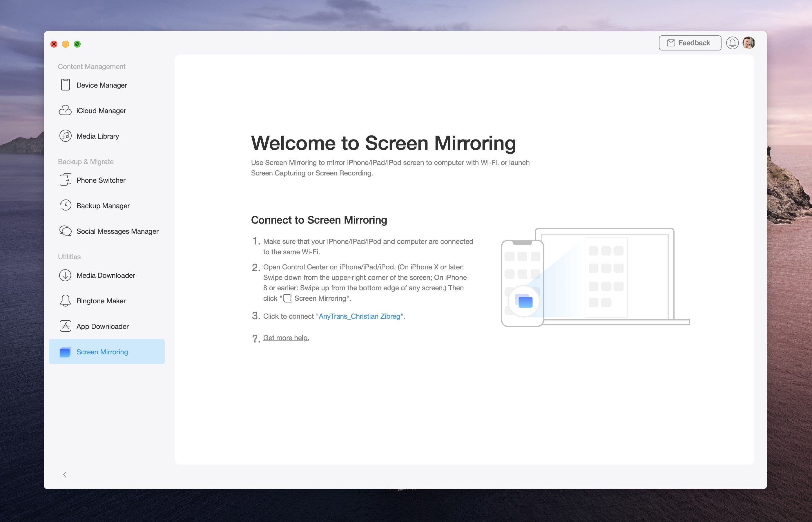The height and width of the screenshot is (522, 812).
Task: Open the user profile avatar
Action: (x=748, y=43)
